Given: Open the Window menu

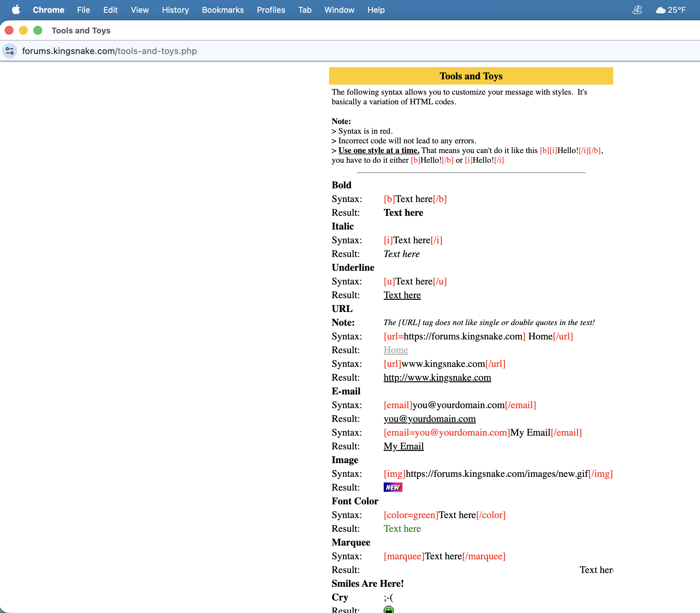Looking at the screenshot, I should coord(339,10).
